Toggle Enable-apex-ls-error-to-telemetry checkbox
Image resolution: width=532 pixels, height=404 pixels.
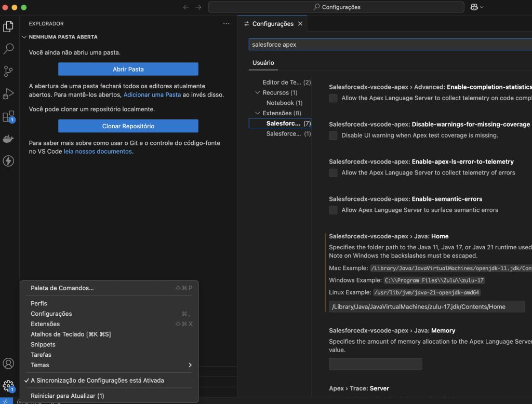333,172
